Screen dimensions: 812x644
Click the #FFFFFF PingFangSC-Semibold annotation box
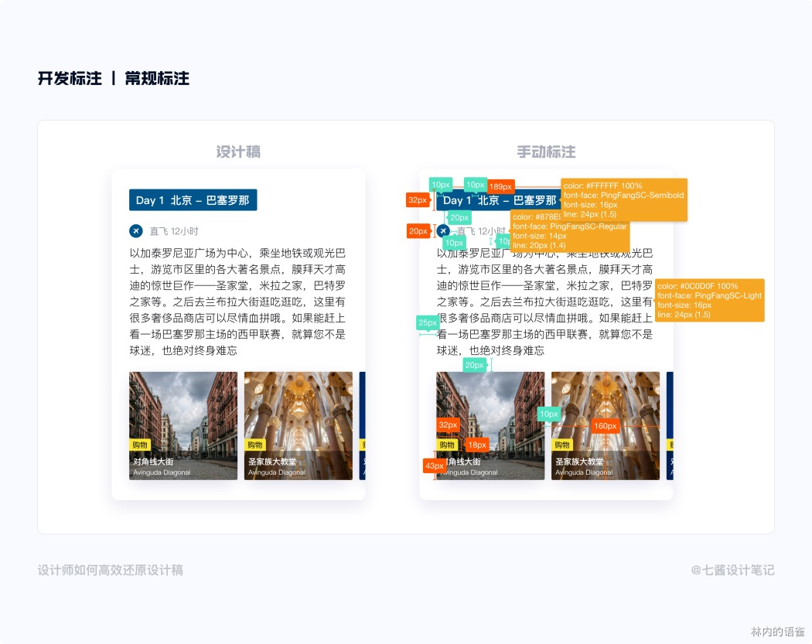624,199
